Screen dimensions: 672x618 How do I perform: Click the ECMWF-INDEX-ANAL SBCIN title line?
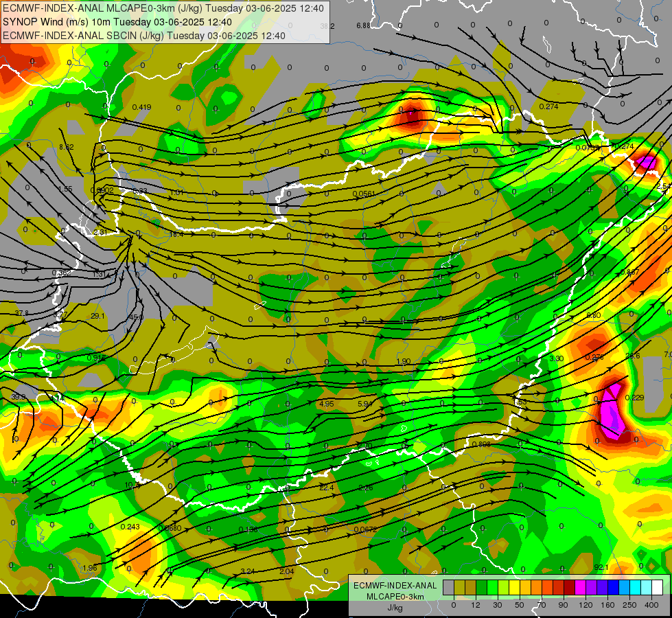[x=144, y=36]
